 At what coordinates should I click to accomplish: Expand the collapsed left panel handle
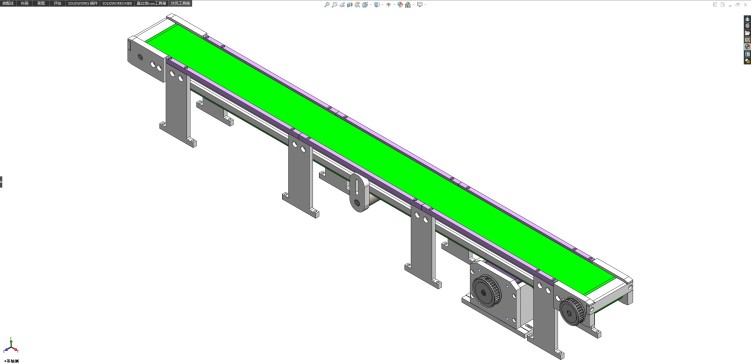(x=1, y=182)
